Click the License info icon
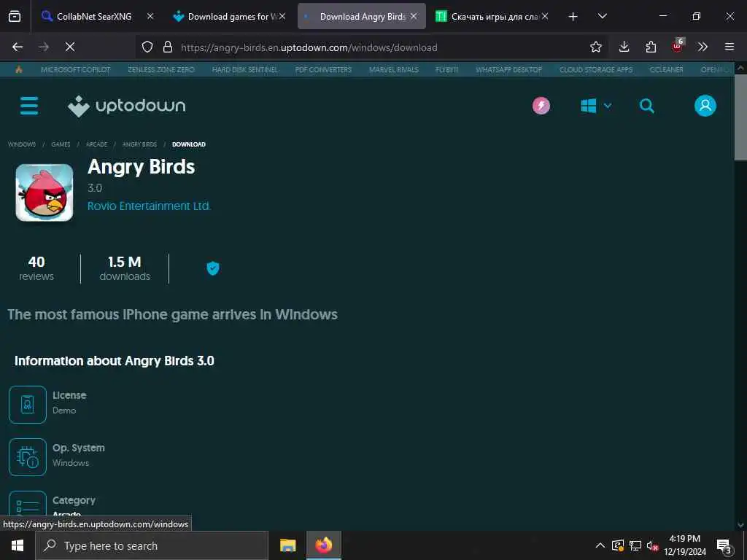The image size is (747, 560). point(28,404)
